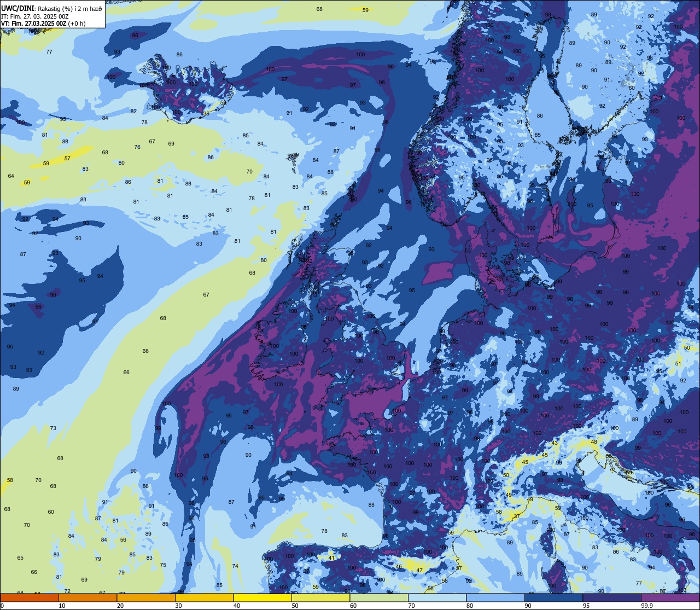700x610 pixels.
Task: Click the 80–90 light blue legend swatch
Action: 495,597
